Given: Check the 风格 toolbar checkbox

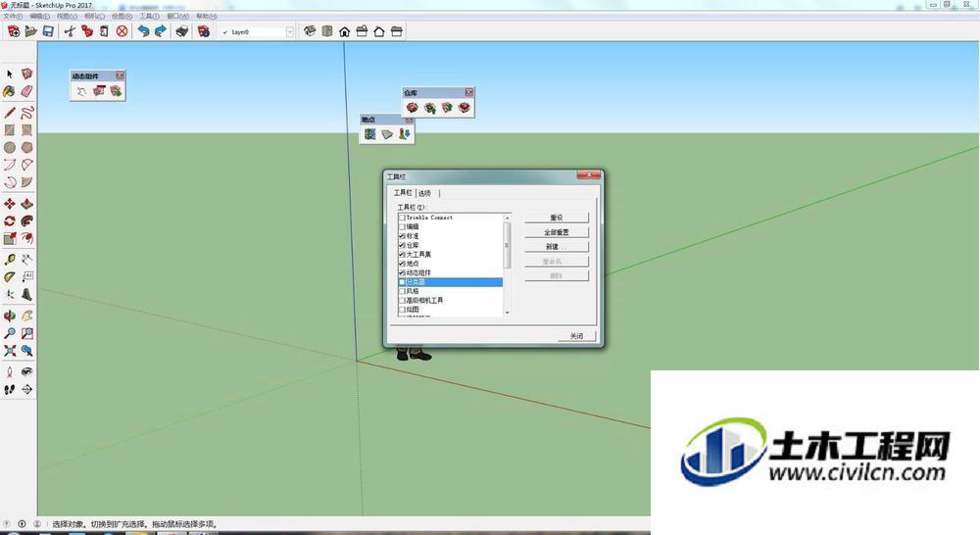Looking at the screenshot, I should (x=402, y=291).
